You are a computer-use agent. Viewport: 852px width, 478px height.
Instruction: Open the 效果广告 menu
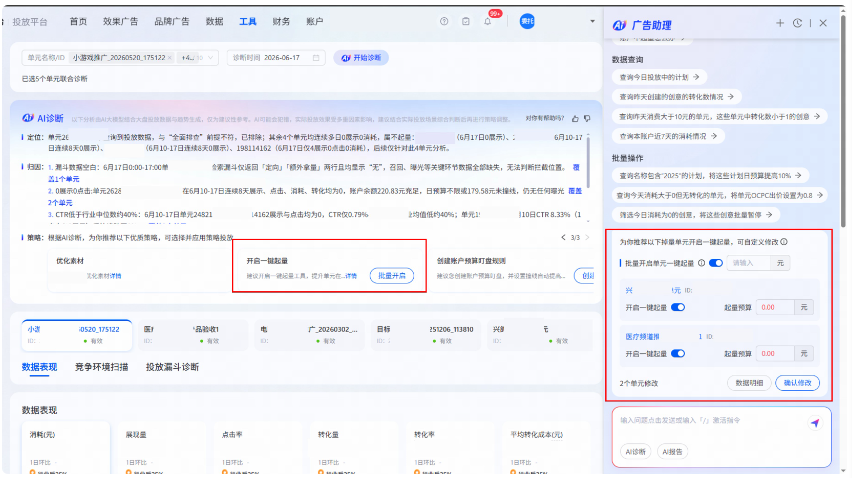click(120, 21)
